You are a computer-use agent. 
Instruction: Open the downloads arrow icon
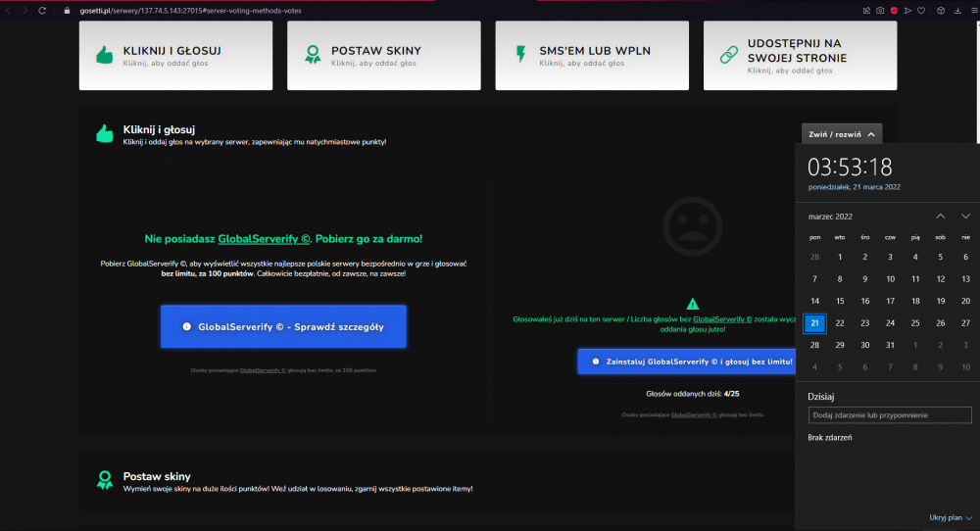coord(957,11)
